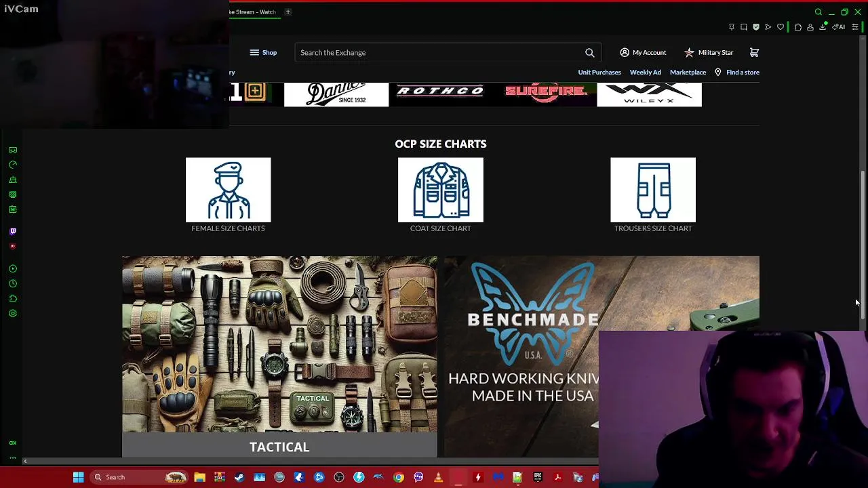Open Extensions cube icon in sidebar
The height and width of the screenshot is (488, 868).
[13, 299]
